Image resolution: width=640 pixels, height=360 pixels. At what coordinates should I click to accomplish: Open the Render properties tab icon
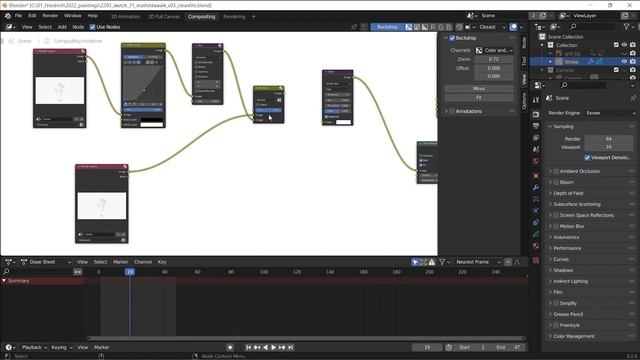tap(536, 114)
